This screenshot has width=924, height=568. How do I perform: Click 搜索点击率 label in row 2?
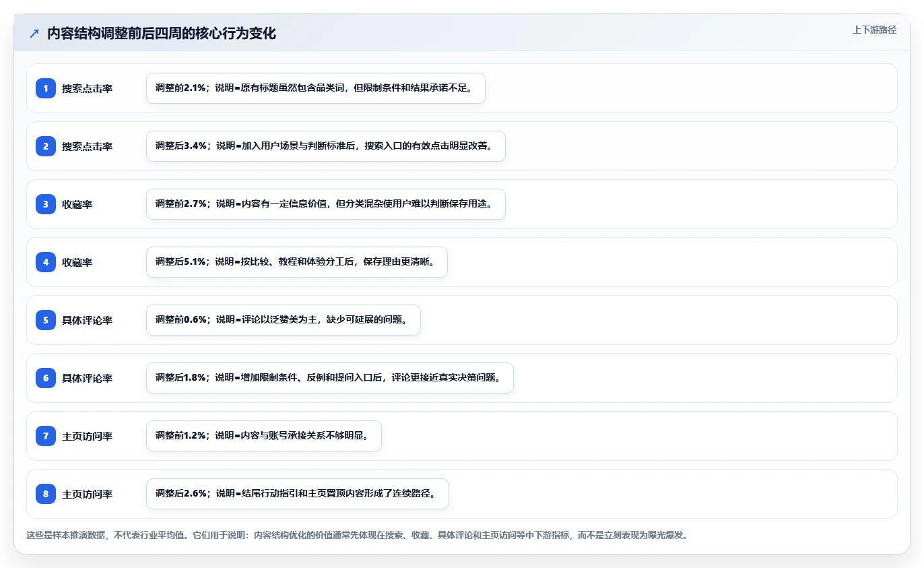pos(88,146)
